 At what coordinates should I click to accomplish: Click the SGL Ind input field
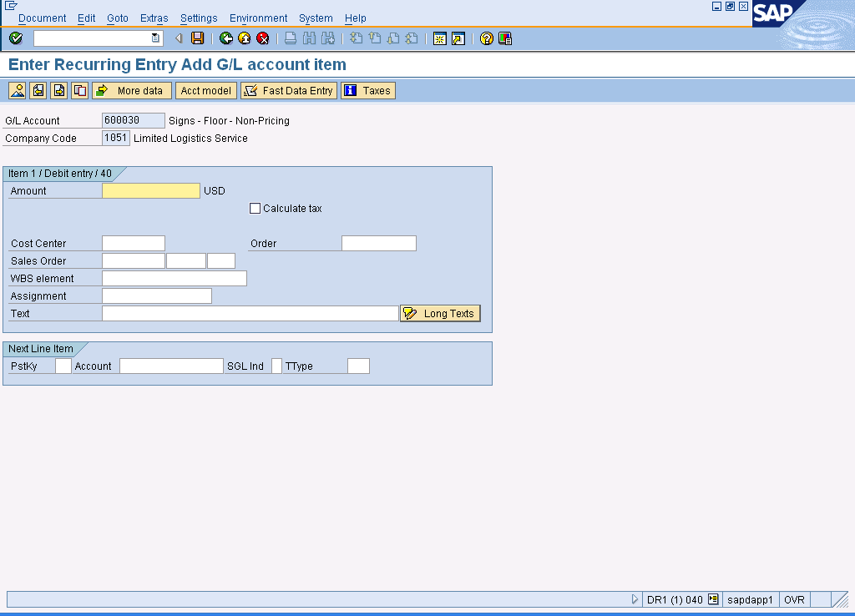[276, 366]
